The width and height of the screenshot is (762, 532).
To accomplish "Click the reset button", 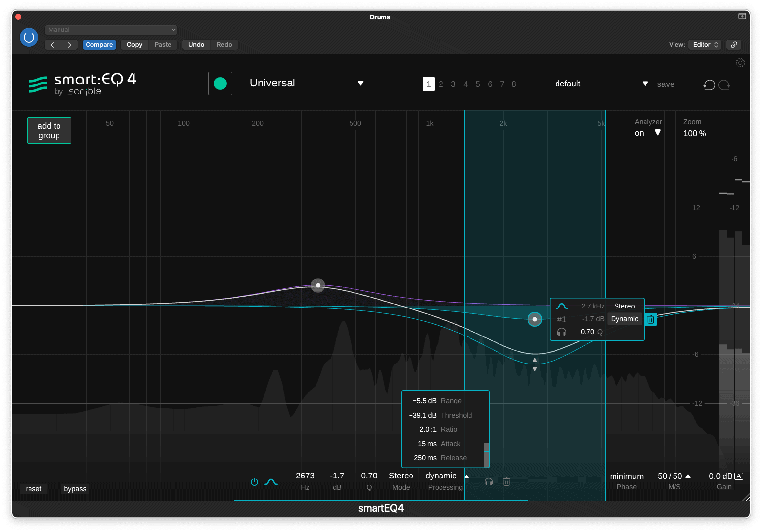I will [x=34, y=489].
